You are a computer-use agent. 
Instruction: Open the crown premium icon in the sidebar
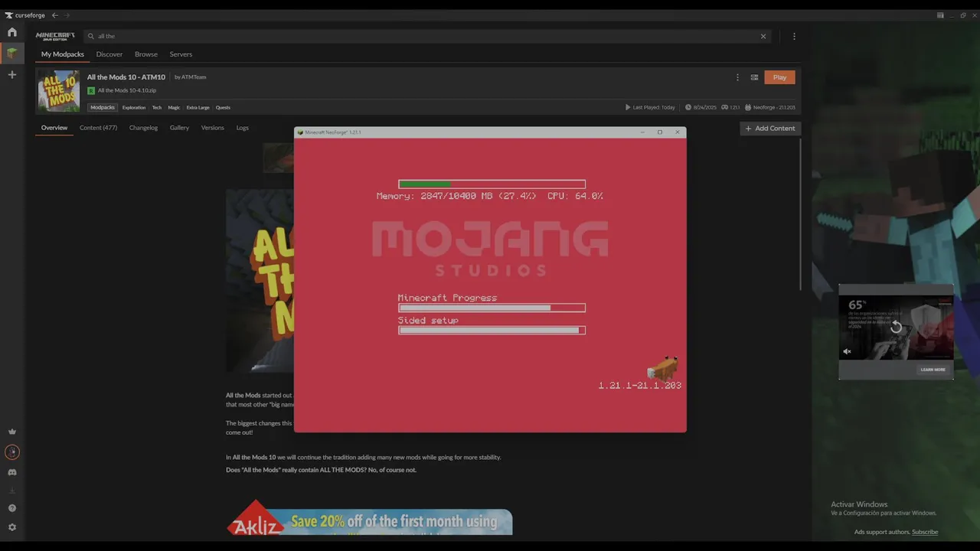click(11, 432)
